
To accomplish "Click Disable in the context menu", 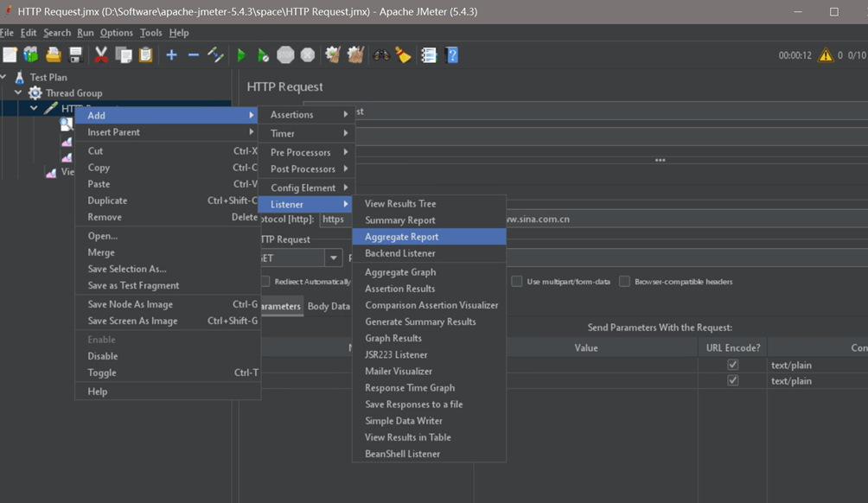I will [103, 356].
